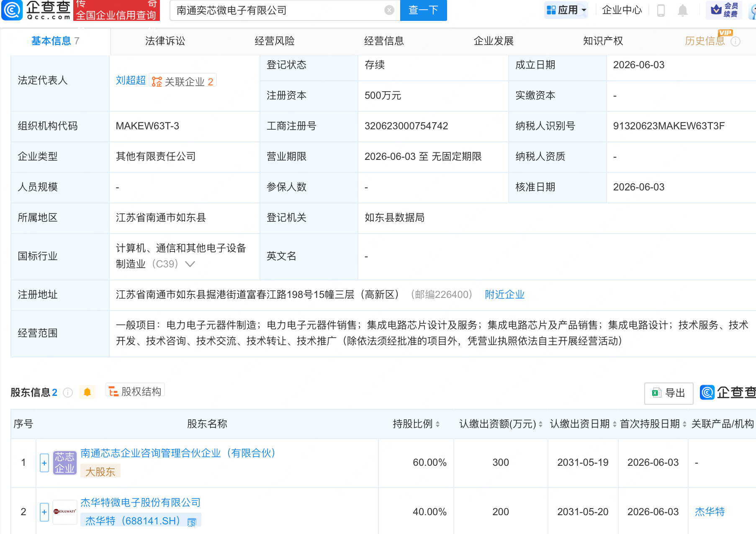The height and width of the screenshot is (534, 756).
Task: Open 杰华特微电子股份有限公司 shareholder link
Action: point(140,503)
